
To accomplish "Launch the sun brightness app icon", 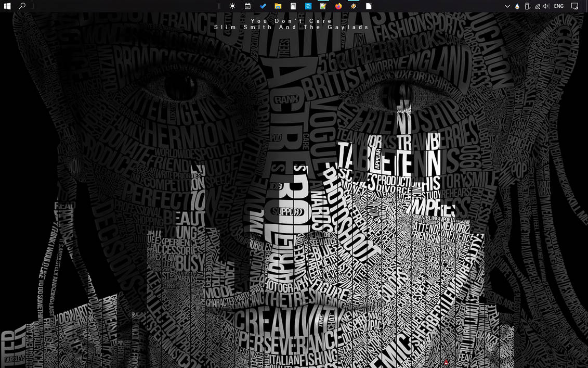I will 232,6.
